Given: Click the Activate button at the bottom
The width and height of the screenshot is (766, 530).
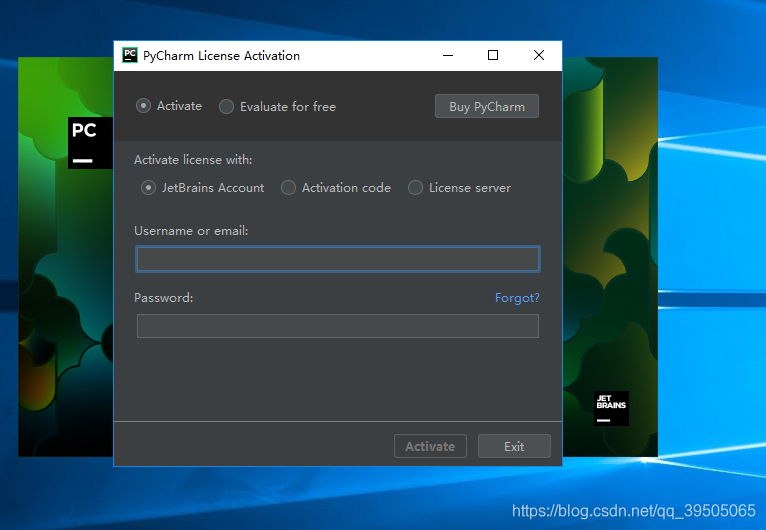Looking at the screenshot, I should [430, 446].
